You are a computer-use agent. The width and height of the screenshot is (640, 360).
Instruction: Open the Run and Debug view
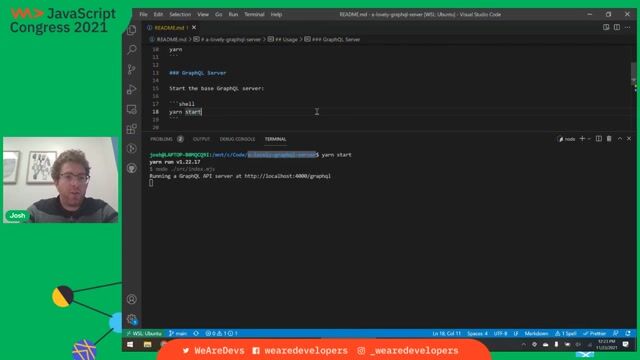(x=132, y=89)
